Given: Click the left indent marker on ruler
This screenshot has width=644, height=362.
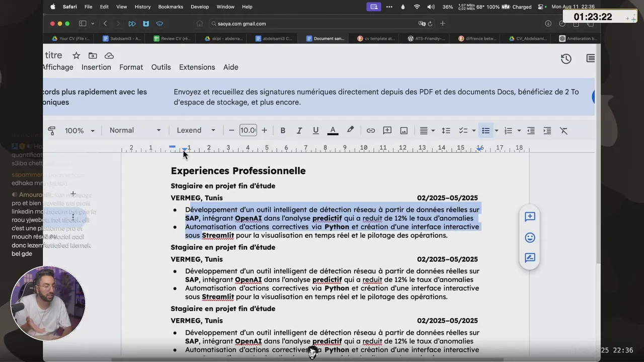Looking at the screenshot, I should point(185,149).
